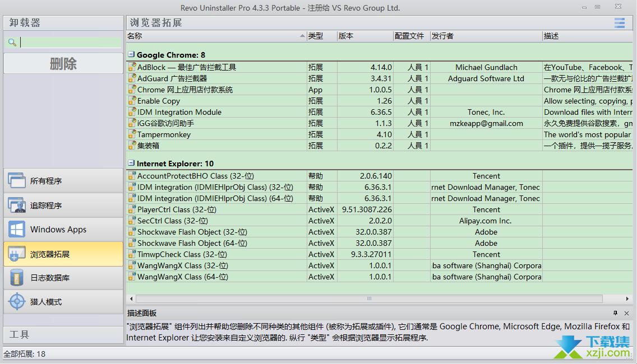Click the 集装箱 extension icon
This screenshot has height=364, width=637.
132,145
